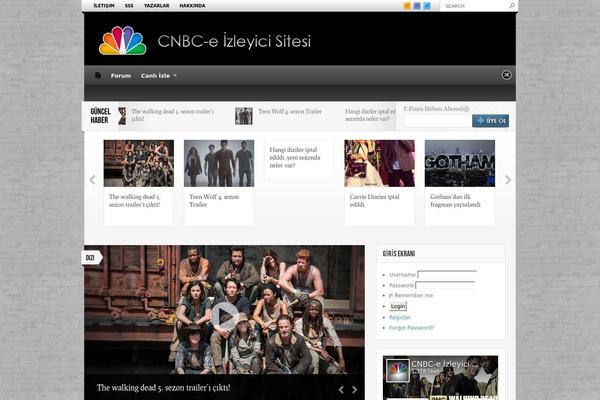The image size is (600, 400).
Task: Go to home page via document icon
Action: click(98, 75)
